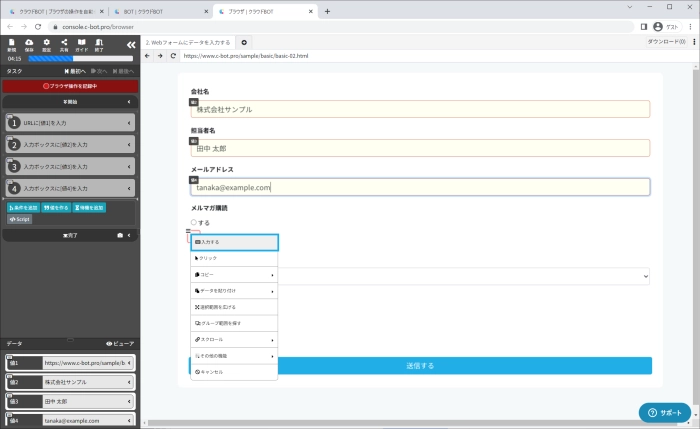Viewport: 700px width, 429px height.
Task: Reload the embedded browser page
Action: click(x=173, y=57)
